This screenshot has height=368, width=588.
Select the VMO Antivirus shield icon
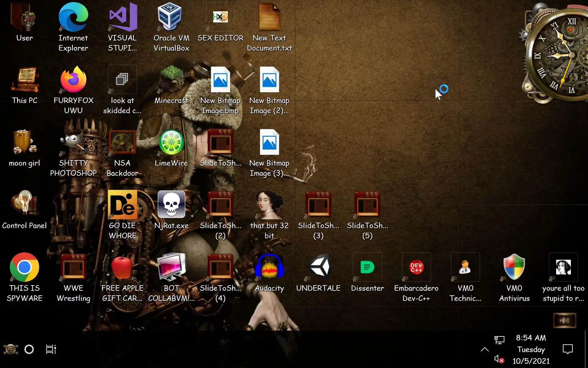514,267
